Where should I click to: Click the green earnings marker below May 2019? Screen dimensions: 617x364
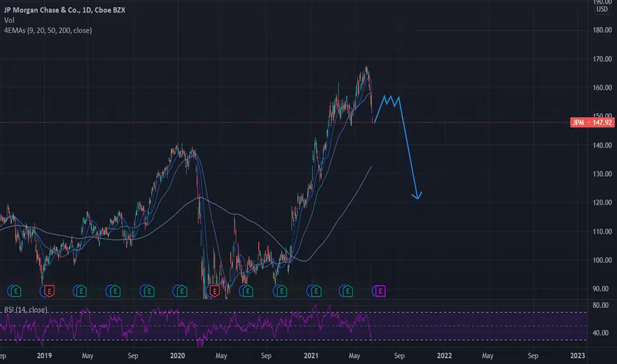coord(81,291)
